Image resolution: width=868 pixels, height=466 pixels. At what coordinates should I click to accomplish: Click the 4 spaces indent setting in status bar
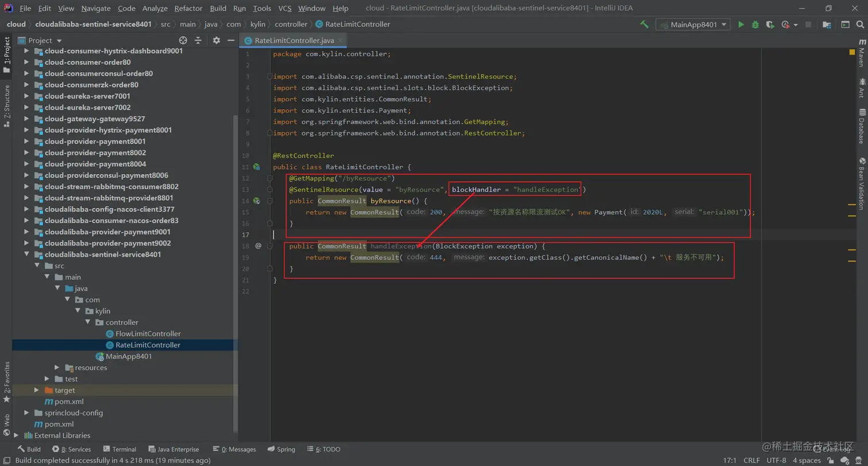(807, 460)
